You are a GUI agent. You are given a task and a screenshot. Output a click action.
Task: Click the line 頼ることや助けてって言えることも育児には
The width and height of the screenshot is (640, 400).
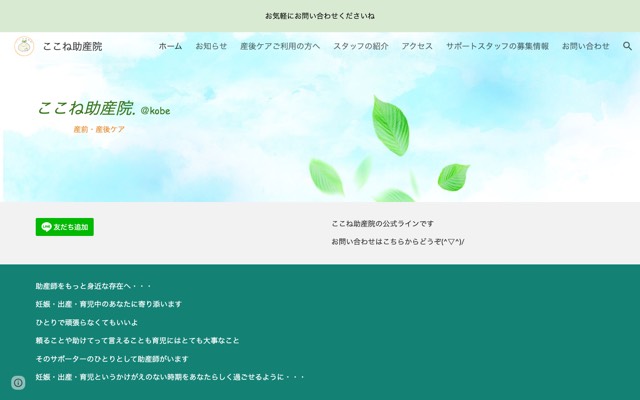coord(137,340)
